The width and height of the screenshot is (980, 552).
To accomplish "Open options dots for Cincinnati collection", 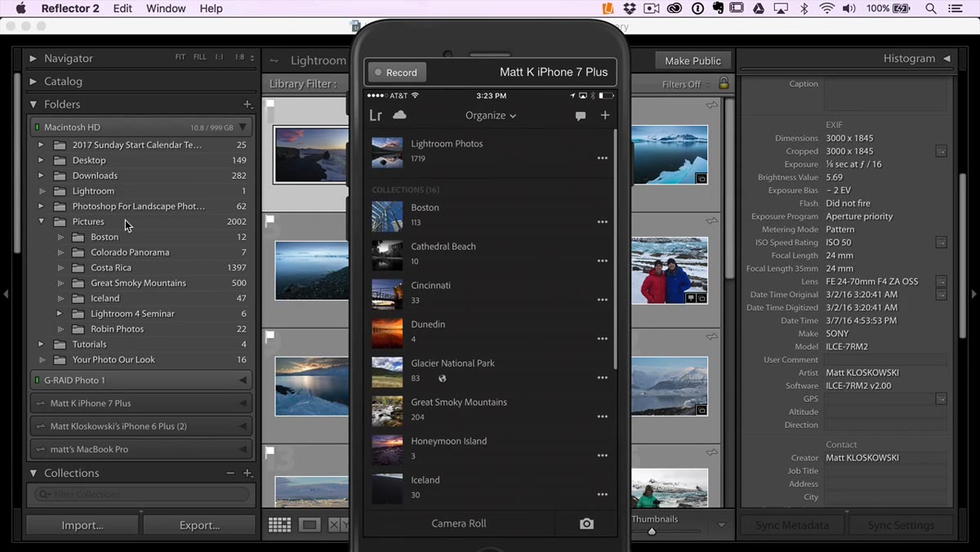I will (602, 300).
